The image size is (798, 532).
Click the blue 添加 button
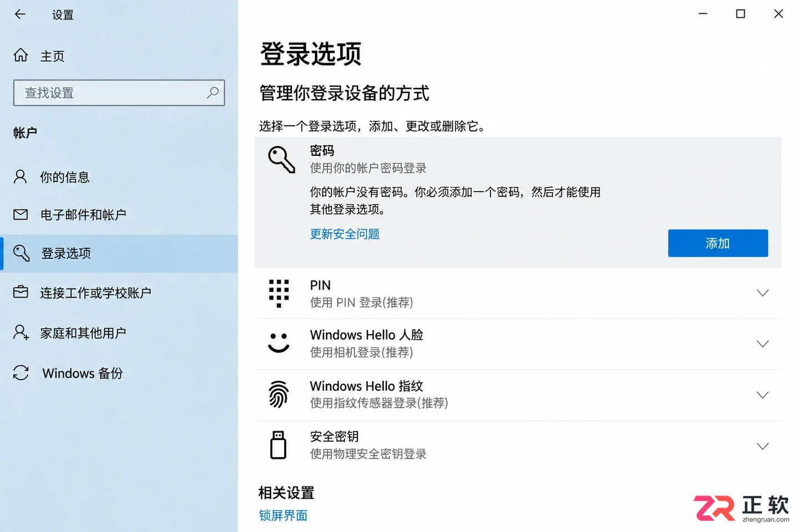718,243
